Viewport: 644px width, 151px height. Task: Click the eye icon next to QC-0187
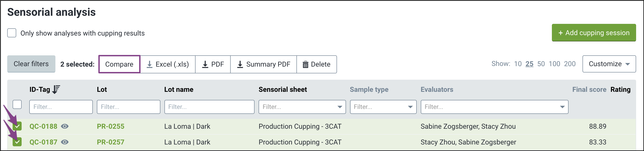point(65,142)
